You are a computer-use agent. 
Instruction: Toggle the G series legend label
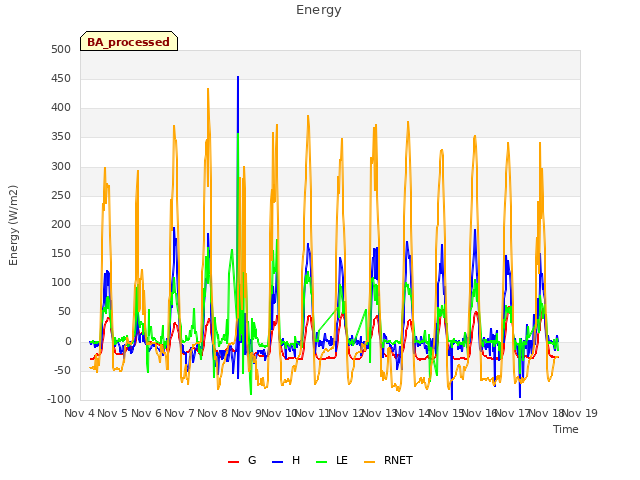[x=252, y=460]
